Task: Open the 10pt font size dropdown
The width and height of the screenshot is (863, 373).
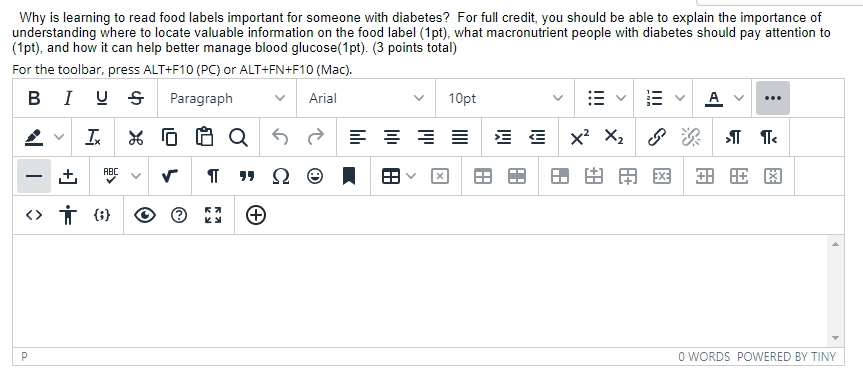Action: click(x=505, y=98)
